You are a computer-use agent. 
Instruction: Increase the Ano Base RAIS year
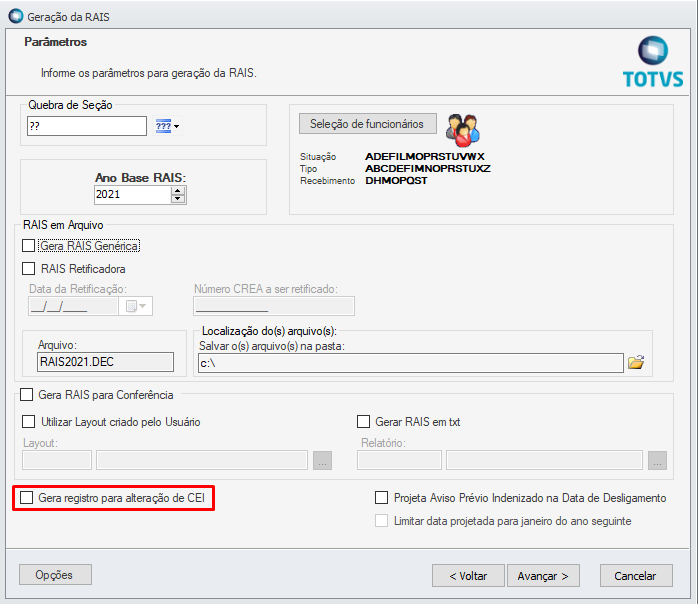pyautogui.click(x=178, y=191)
